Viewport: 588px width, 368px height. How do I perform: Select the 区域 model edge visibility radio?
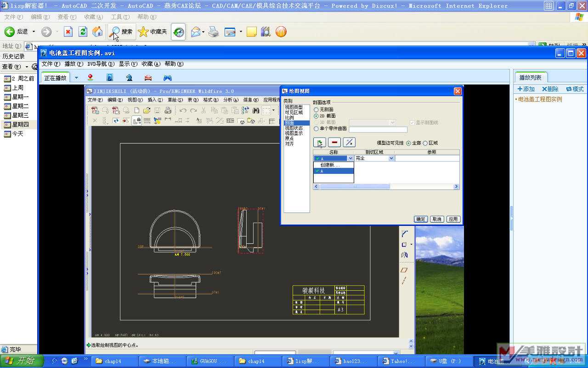pos(425,143)
